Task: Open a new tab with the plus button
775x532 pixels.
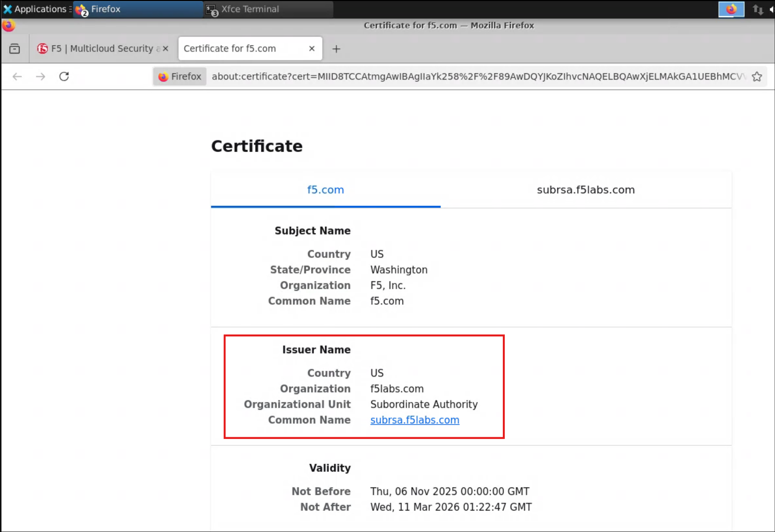Action: click(x=336, y=49)
